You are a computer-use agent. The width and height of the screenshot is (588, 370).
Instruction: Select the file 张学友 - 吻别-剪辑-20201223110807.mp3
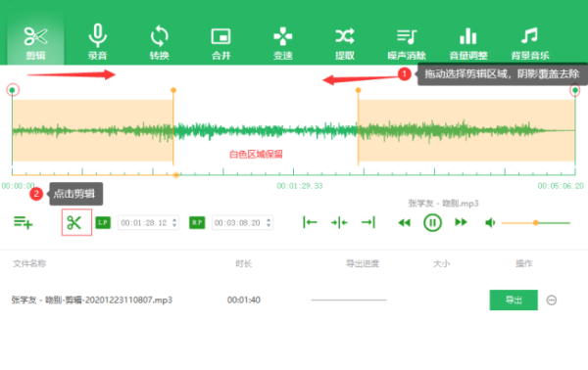click(x=92, y=300)
